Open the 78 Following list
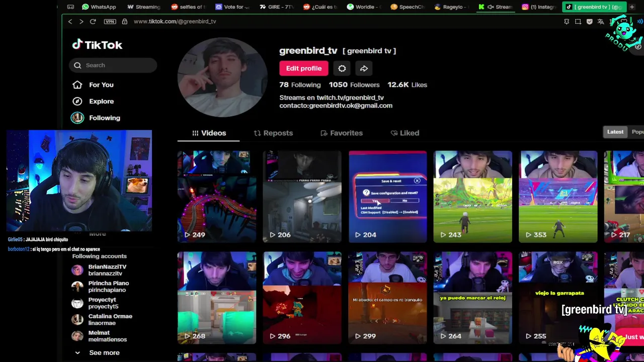This screenshot has width=644, height=362. tap(300, 85)
